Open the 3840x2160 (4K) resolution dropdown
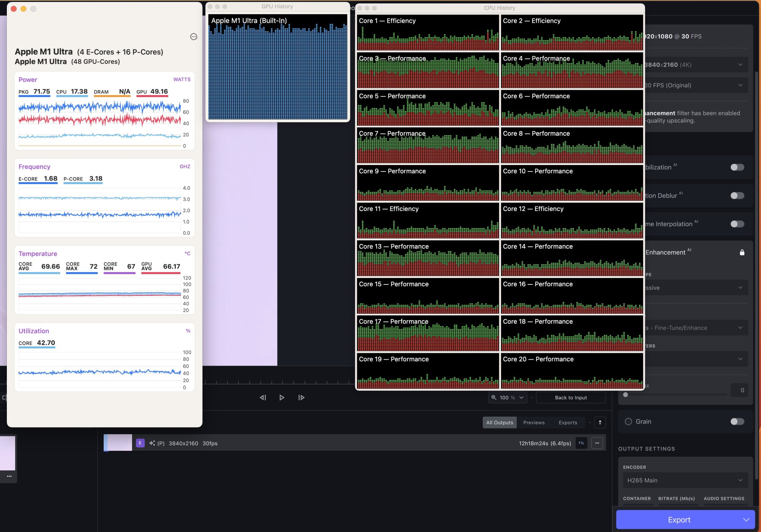This screenshot has width=761, height=532. (696, 65)
